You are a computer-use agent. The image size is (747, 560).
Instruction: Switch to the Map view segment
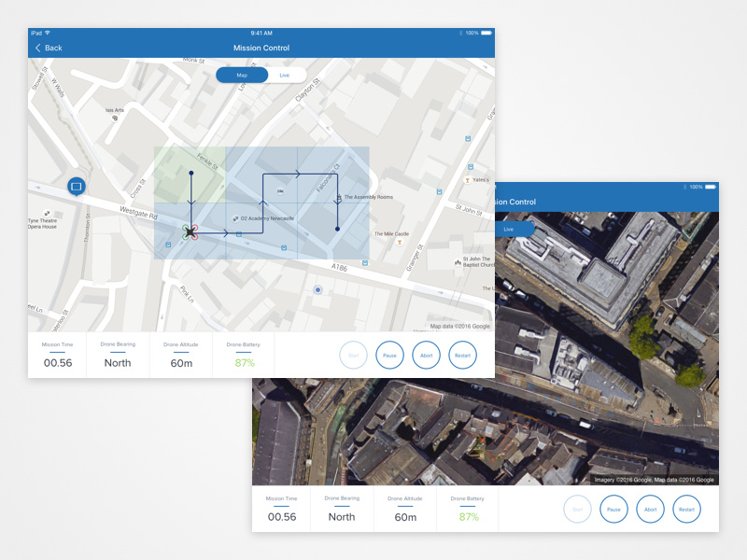242,76
